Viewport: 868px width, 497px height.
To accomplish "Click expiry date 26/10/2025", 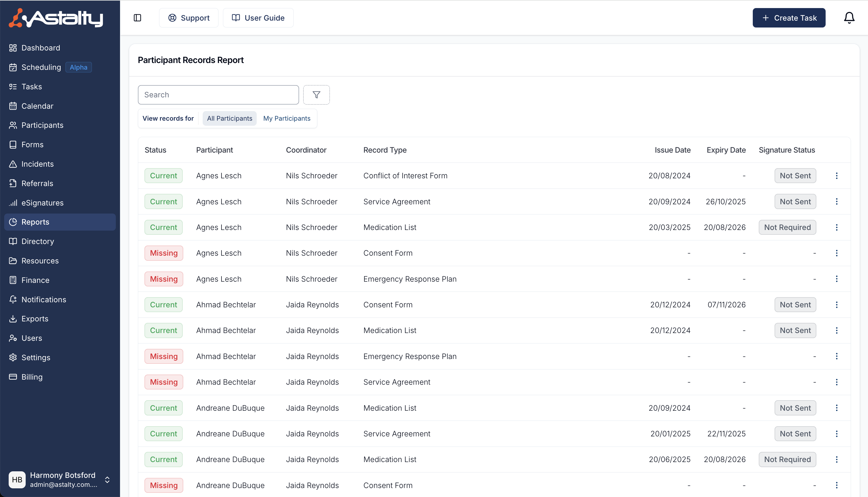I will [726, 201].
